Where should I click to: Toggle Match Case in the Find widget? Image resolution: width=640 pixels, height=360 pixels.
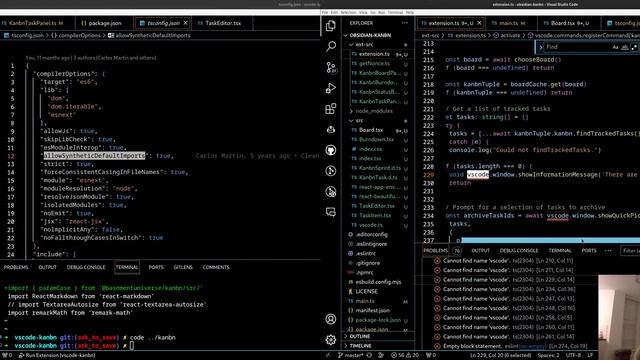click(x=615, y=47)
